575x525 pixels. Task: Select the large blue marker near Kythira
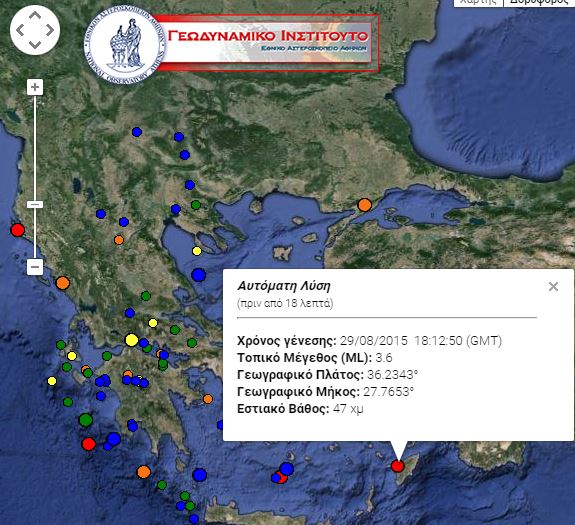tap(199, 475)
